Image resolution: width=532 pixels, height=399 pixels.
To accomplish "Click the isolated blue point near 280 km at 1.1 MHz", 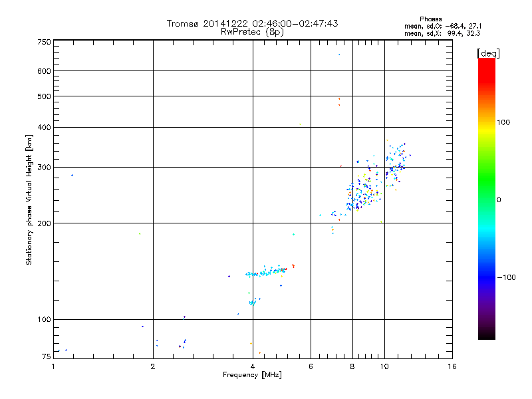I will click(x=72, y=175).
